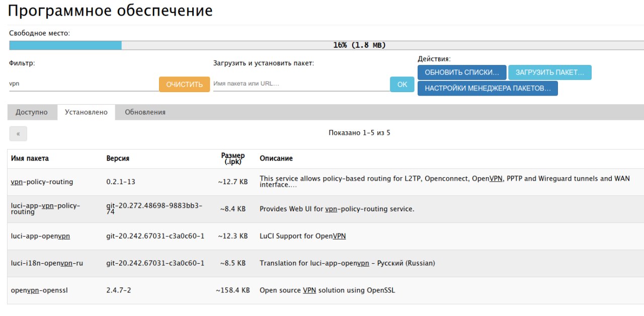Click size ~8.4 KB
Image resolution: width=644 pixels, height=316 pixels.
coord(232,209)
